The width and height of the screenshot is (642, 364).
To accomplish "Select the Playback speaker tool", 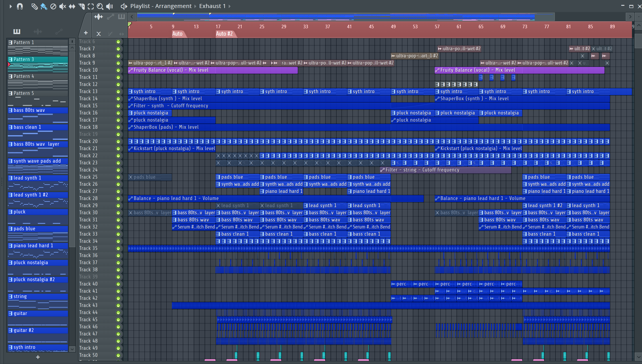I will (x=109, y=6).
